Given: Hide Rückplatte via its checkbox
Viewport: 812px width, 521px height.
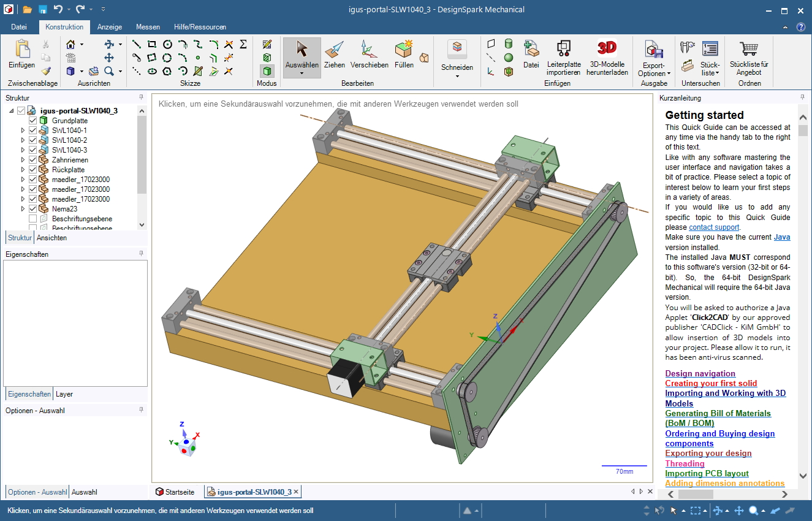Looking at the screenshot, I should tap(33, 170).
